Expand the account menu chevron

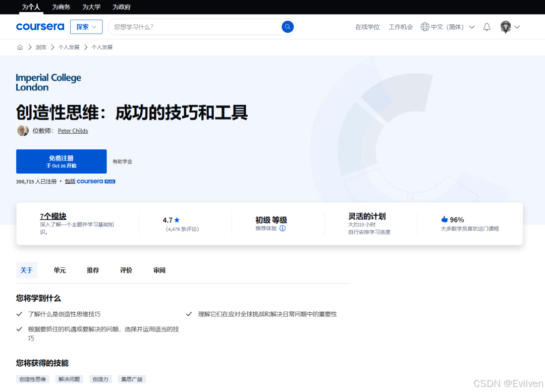click(517, 27)
